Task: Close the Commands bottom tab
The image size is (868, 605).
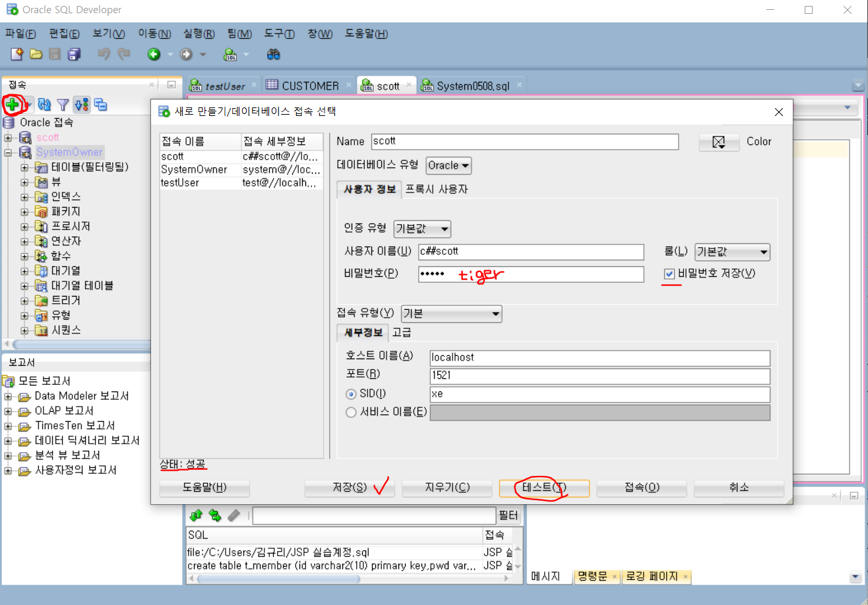Action: [615, 577]
